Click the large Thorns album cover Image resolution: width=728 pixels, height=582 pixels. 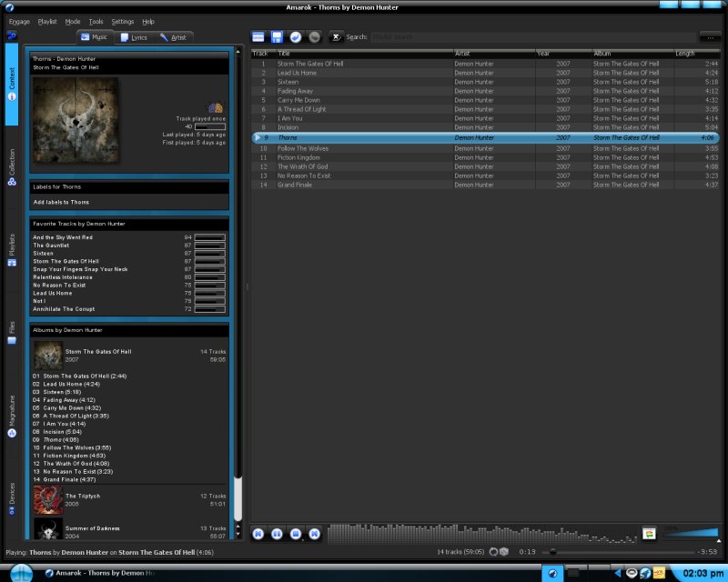tap(76, 120)
